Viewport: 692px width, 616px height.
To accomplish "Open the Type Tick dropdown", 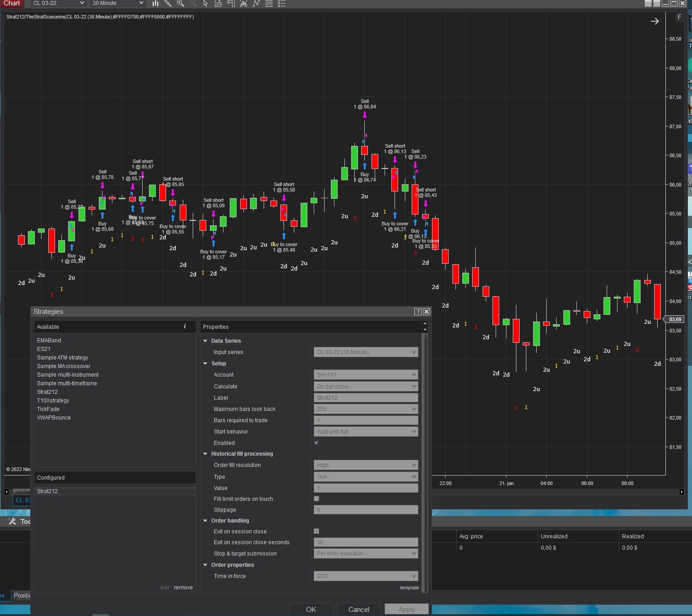I will pos(366,477).
